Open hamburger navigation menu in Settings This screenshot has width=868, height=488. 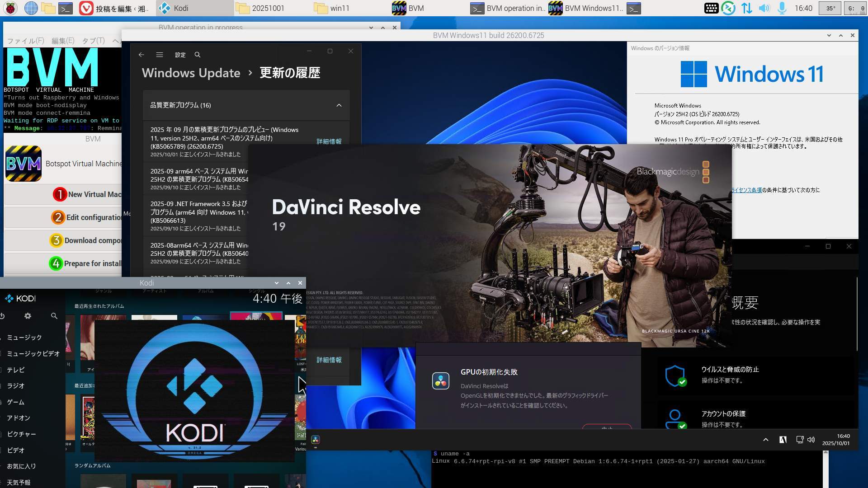click(160, 55)
